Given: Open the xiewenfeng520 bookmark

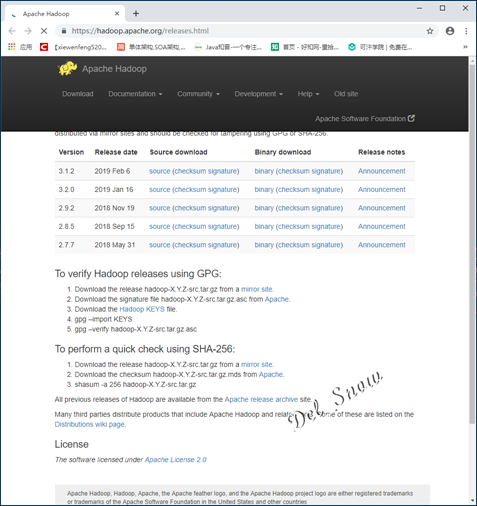Looking at the screenshot, I should point(80,47).
